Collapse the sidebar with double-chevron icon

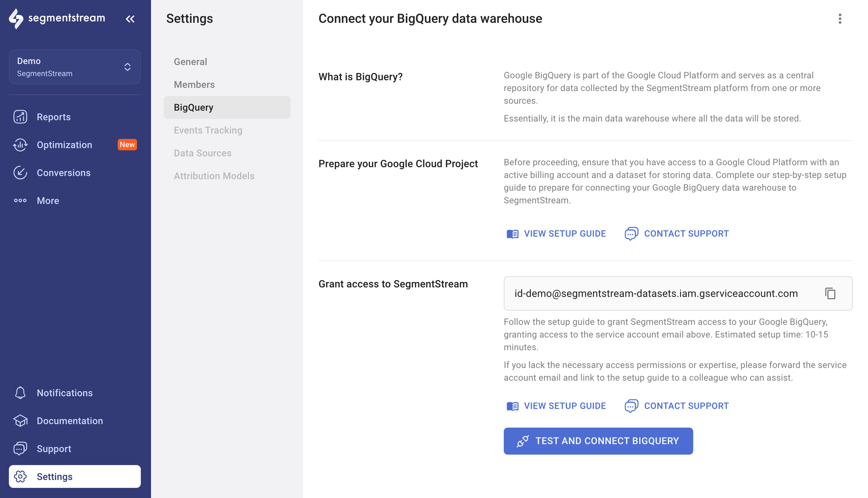pos(130,19)
